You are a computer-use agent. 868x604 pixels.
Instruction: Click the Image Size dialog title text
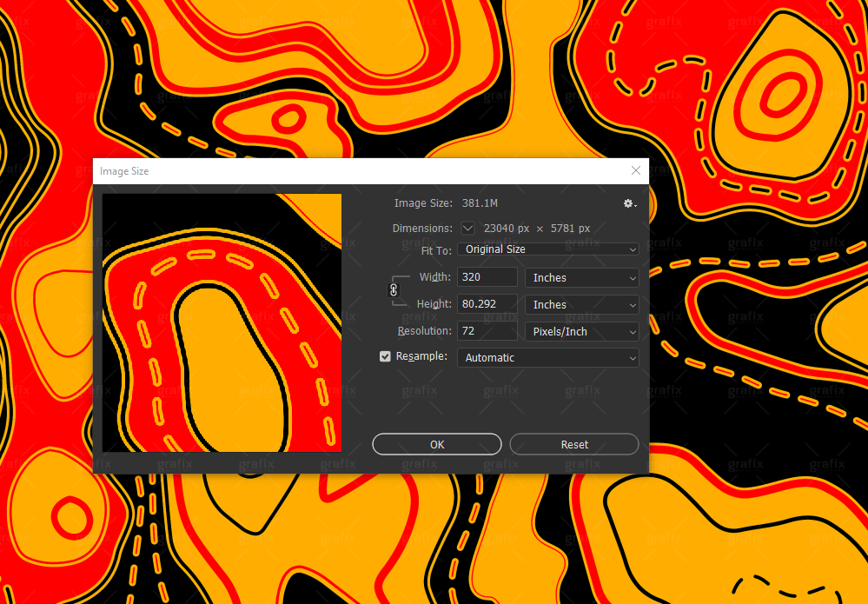[x=124, y=171]
